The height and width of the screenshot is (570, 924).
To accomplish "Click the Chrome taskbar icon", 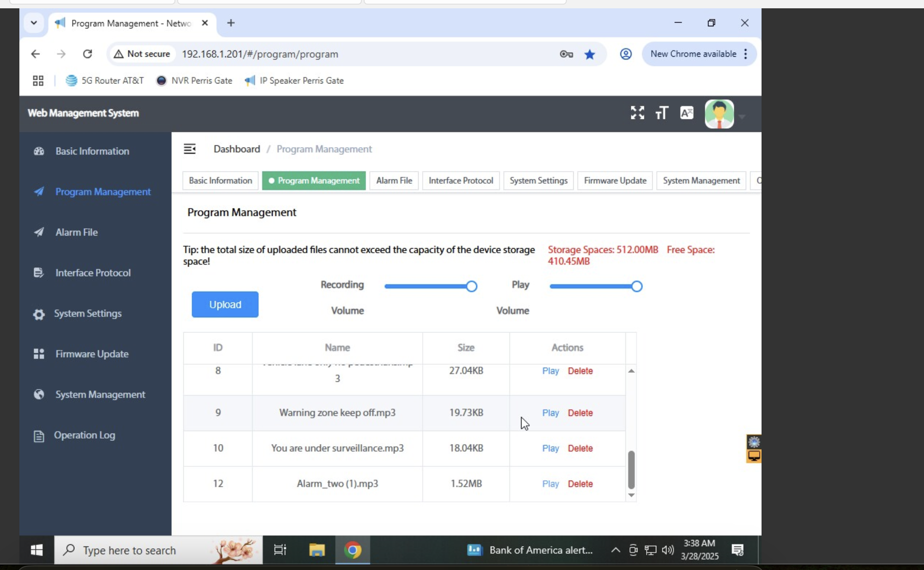I will [353, 550].
